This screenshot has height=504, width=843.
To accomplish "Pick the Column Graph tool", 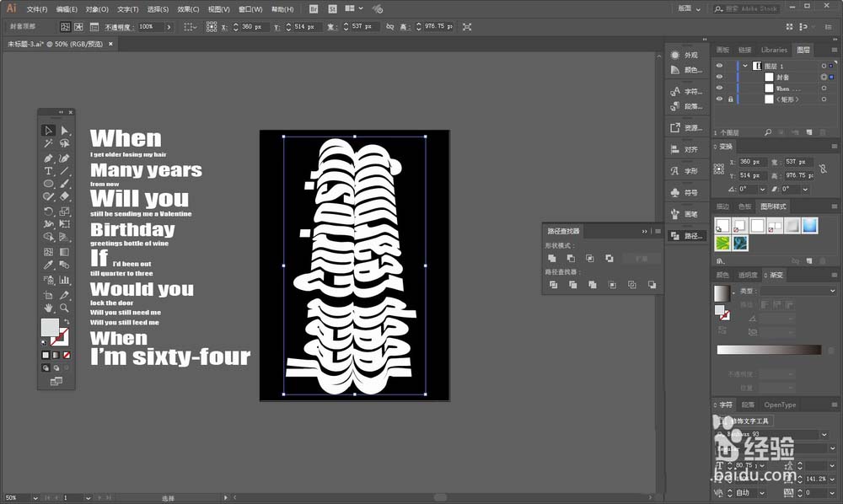I will click(x=65, y=280).
